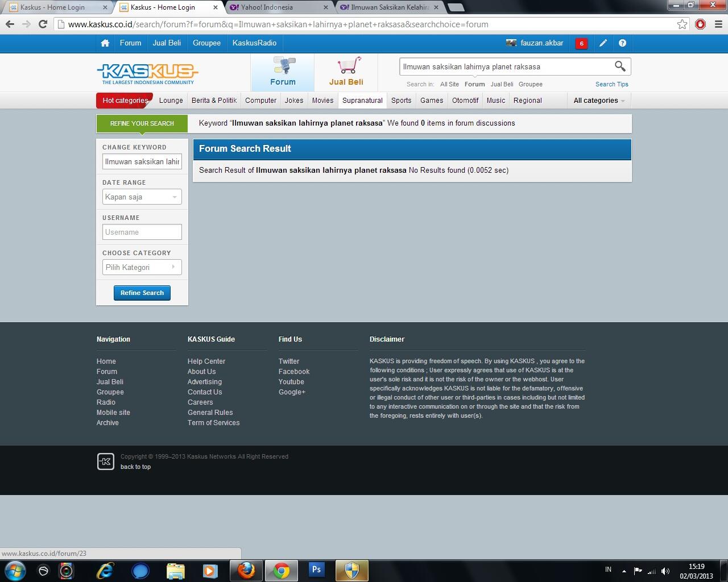Open Search Tips link
This screenshot has height=582, width=728.
(612, 84)
